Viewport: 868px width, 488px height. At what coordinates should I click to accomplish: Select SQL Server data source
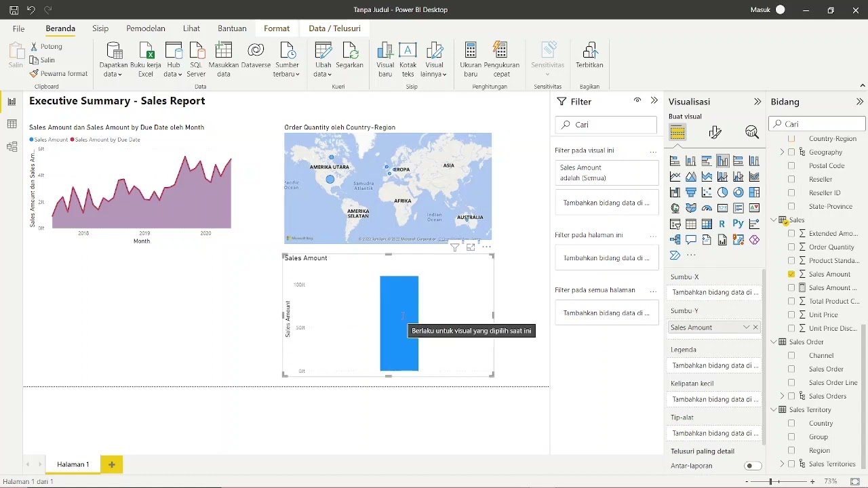tap(196, 60)
